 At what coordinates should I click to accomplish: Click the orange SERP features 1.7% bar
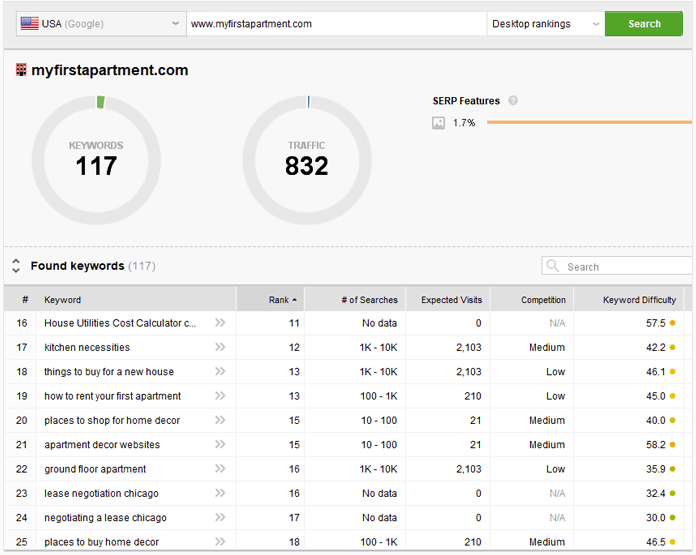[x=589, y=122]
